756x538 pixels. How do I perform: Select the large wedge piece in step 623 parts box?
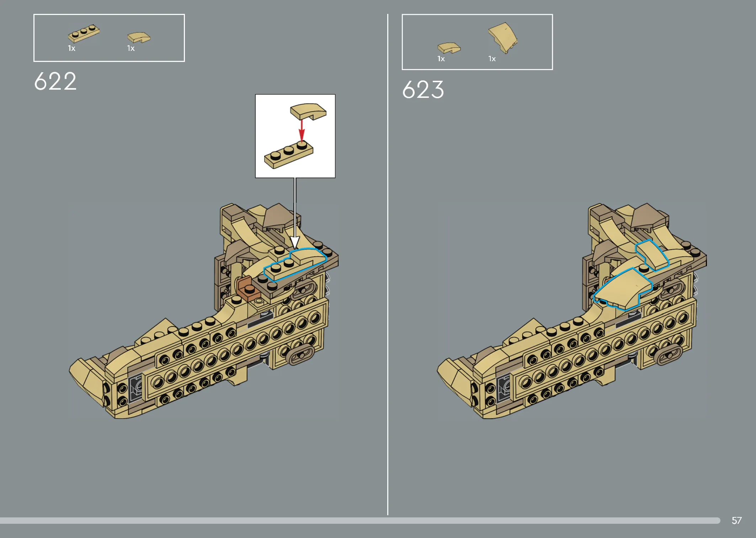503,38
